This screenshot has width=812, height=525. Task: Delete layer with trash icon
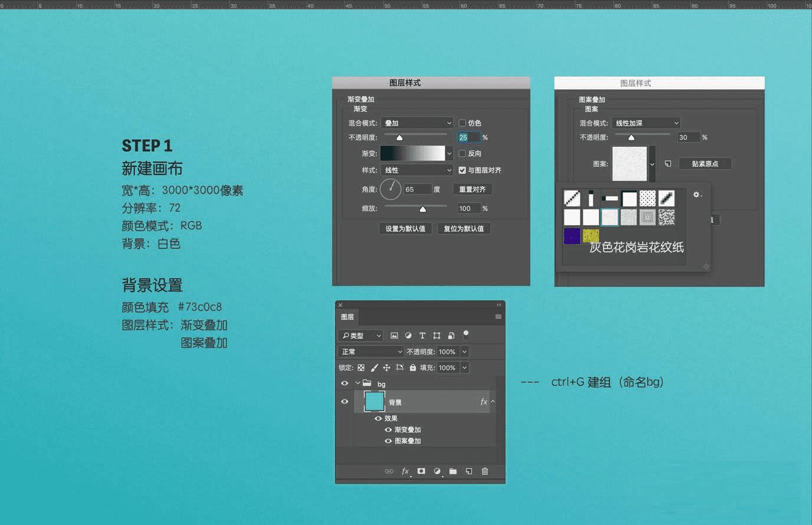click(x=485, y=471)
